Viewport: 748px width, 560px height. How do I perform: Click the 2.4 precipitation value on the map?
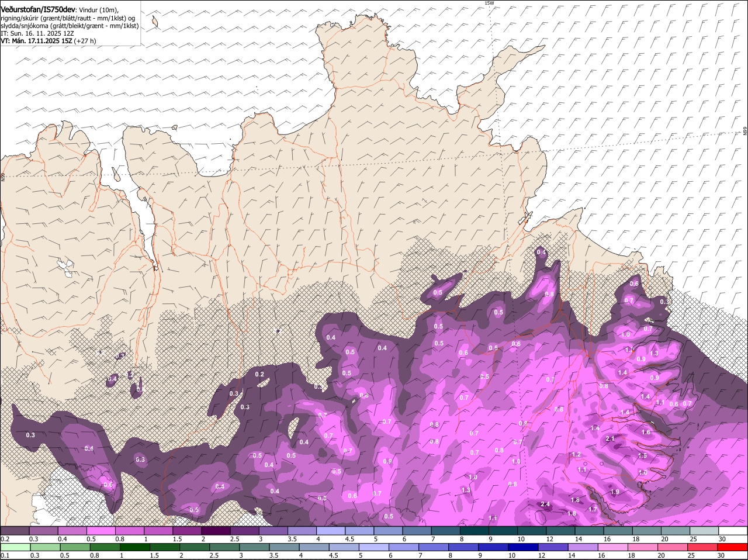point(546,504)
